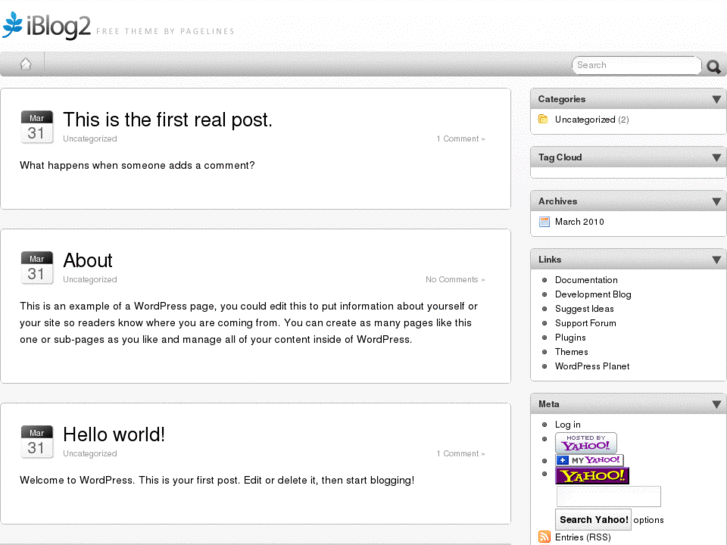Open '1 Comment' on first real post

click(460, 139)
